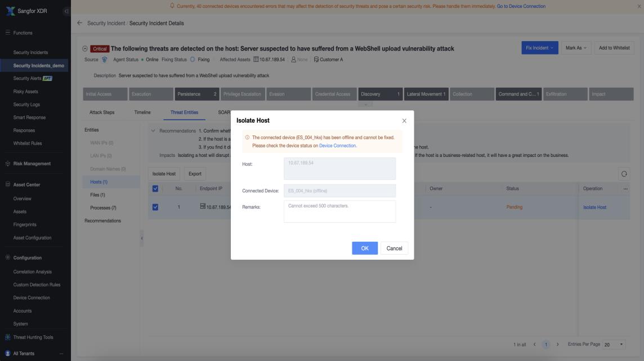Click the Functions menu icon

click(7, 33)
